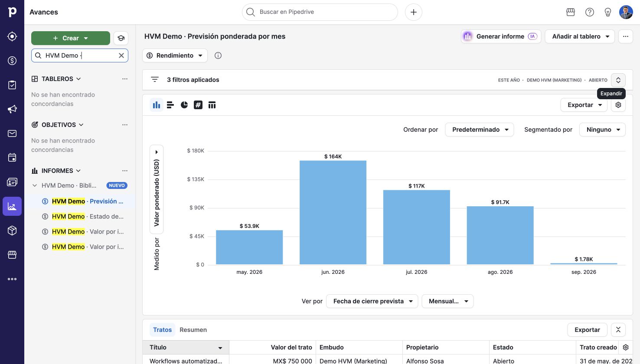The image size is (640, 364).
Task: Open More options dots in sidebar
Action: pos(12,279)
